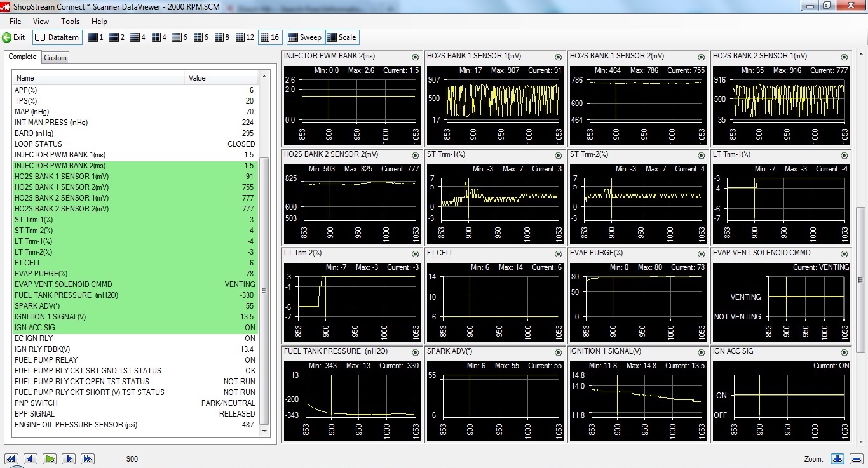Screen dimensions: 868x468
Task: Jump to last frame with fast-forward button
Action: (x=88, y=458)
